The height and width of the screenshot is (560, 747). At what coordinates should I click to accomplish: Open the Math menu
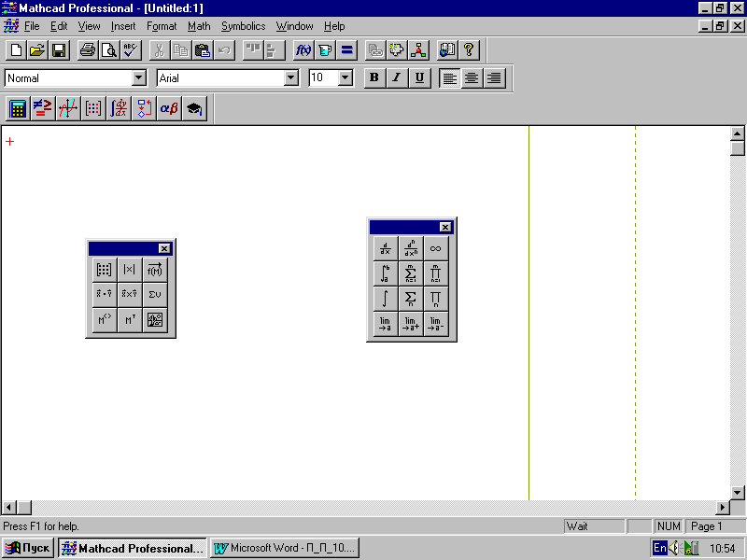[x=199, y=26]
